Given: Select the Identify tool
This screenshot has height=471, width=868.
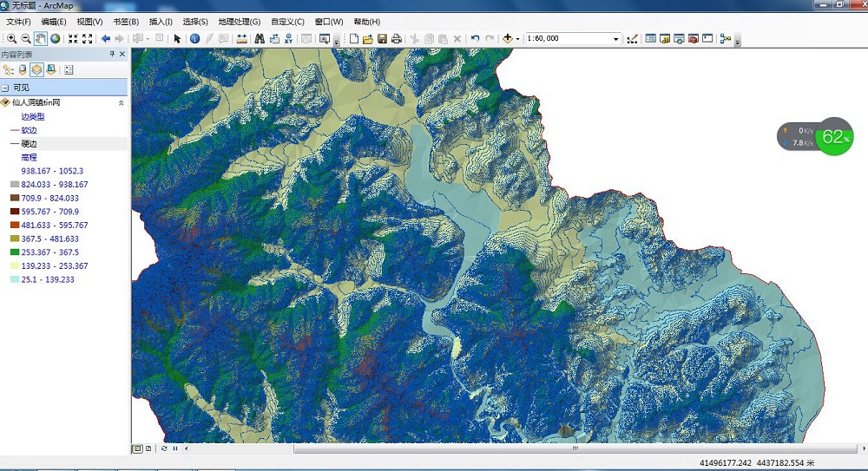Looking at the screenshot, I should coord(194,39).
